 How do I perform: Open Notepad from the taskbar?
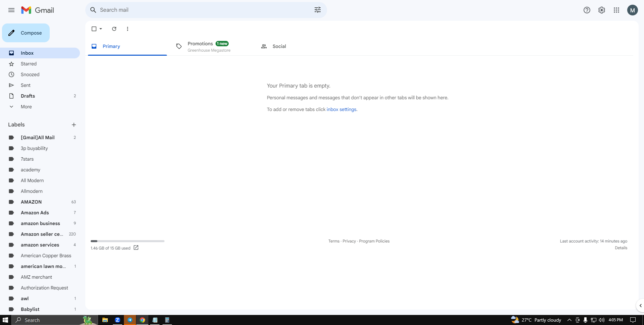click(x=155, y=320)
